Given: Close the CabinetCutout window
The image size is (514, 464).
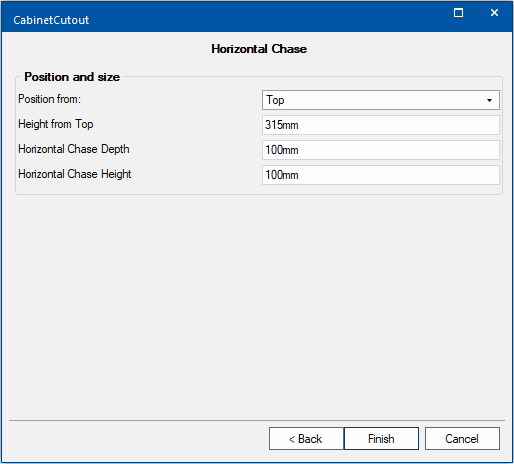Looking at the screenshot, I should point(494,13).
